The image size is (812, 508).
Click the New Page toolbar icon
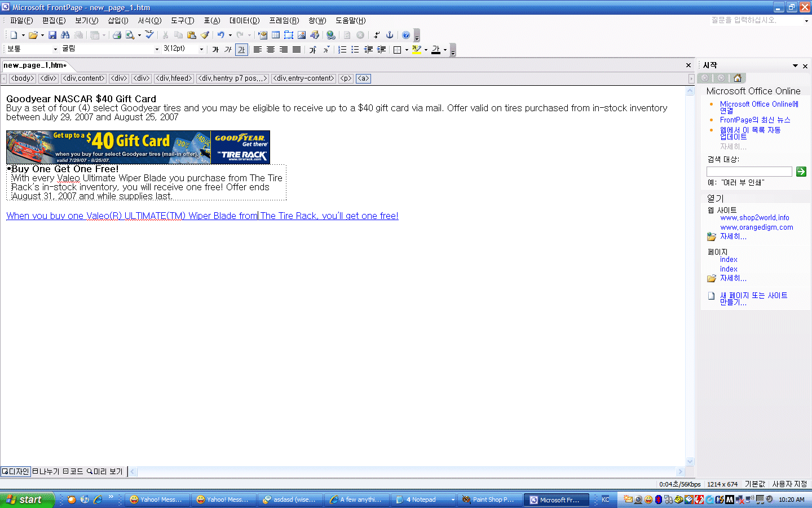click(14, 35)
